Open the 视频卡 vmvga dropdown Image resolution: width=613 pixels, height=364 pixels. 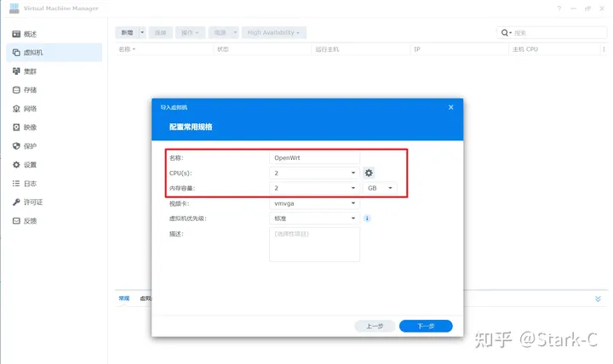pos(314,203)
